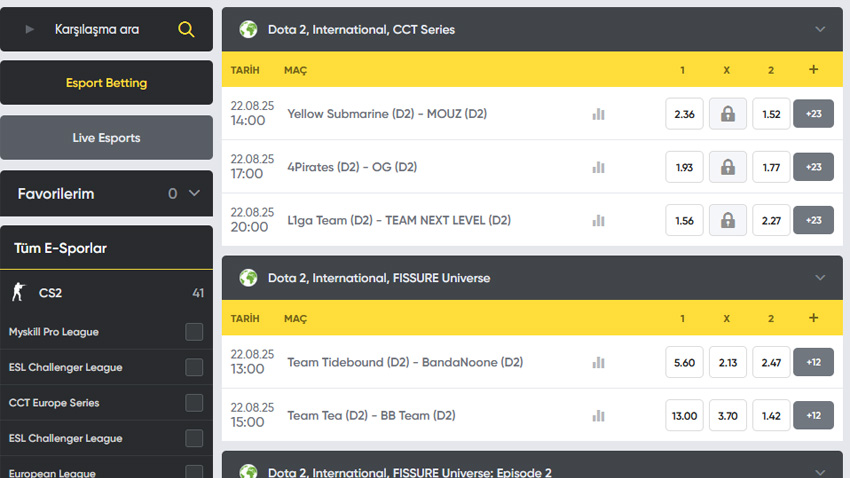Open statistics for Yellow Submarine vs MOUZ
This screenshot has height=478, width=850.
click(598, 114)
